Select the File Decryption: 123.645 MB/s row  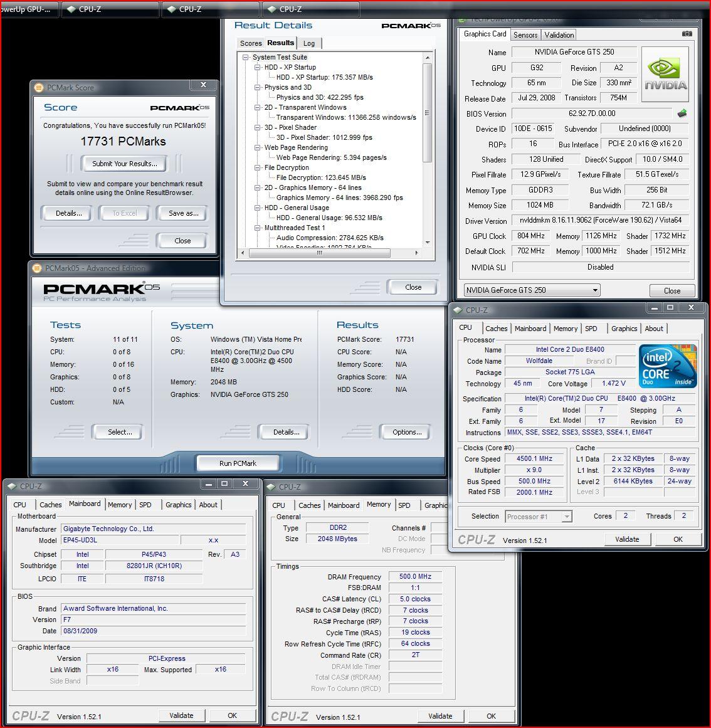320,177
